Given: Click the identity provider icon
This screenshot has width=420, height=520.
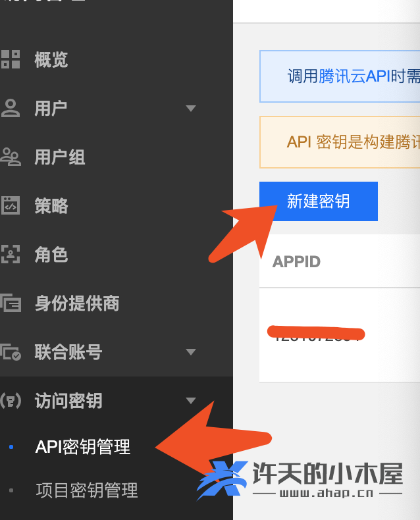Looking at the screenshot, I should 11,303.
